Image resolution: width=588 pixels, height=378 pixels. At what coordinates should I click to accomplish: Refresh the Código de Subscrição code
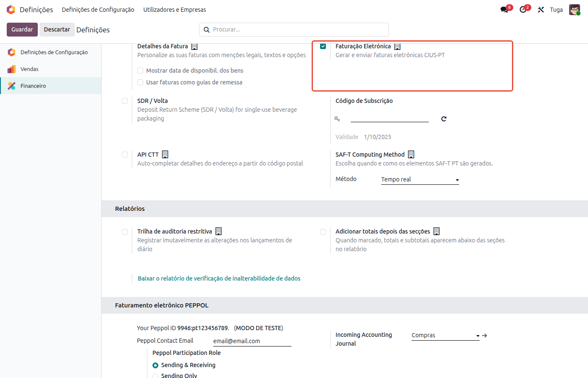click(444, 119)
